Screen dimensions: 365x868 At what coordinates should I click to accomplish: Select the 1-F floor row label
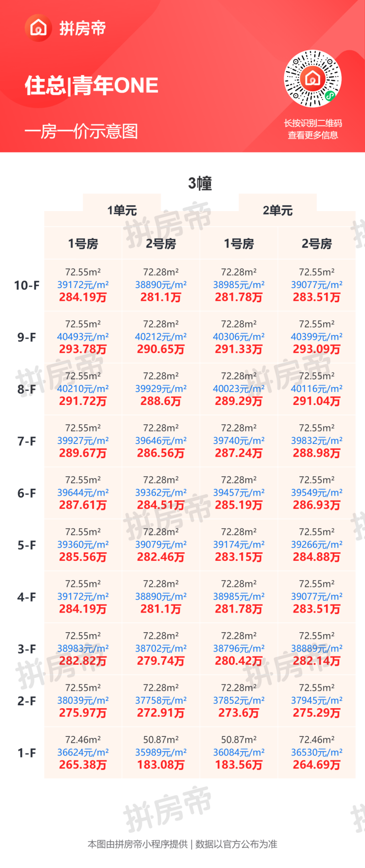(27, 753)
